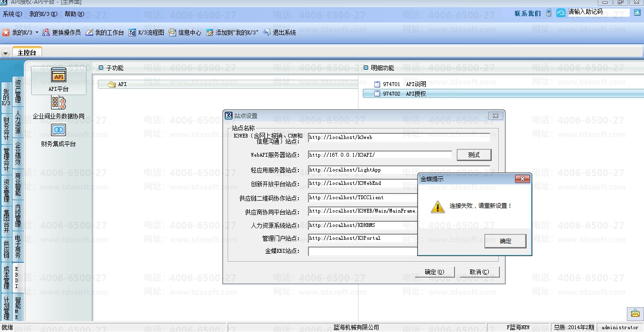This screenshot has height=332, width=644.
Task: Click the K3WEB站点 URL field
Action: tap(399, 138)
